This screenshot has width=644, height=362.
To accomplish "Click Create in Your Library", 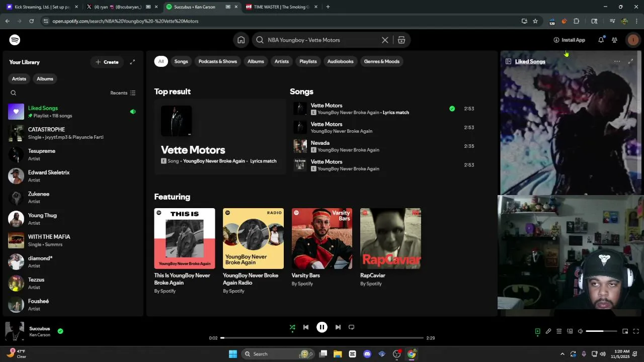I will 107,62.
